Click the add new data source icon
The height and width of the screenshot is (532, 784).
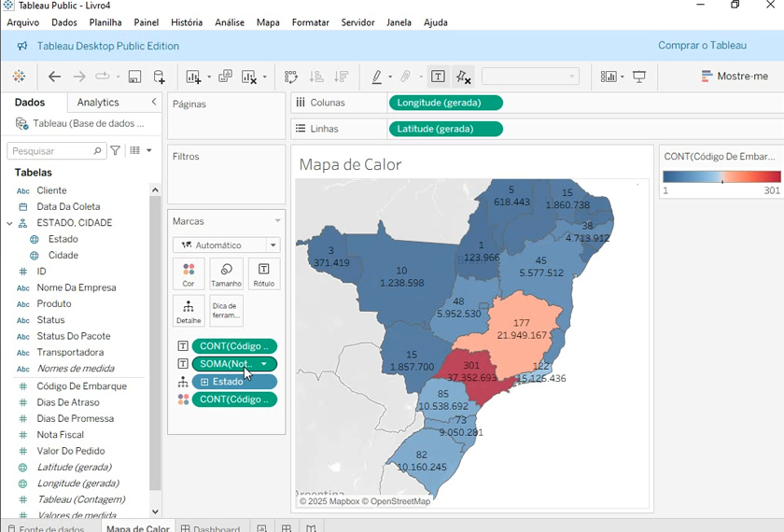click(x=160, y=77)
